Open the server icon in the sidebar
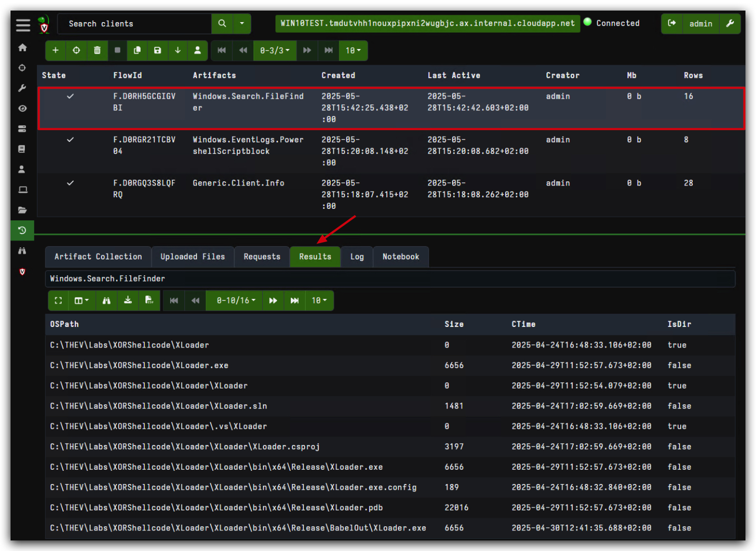This screenshot has width=756, height=551. click(22, 129)
